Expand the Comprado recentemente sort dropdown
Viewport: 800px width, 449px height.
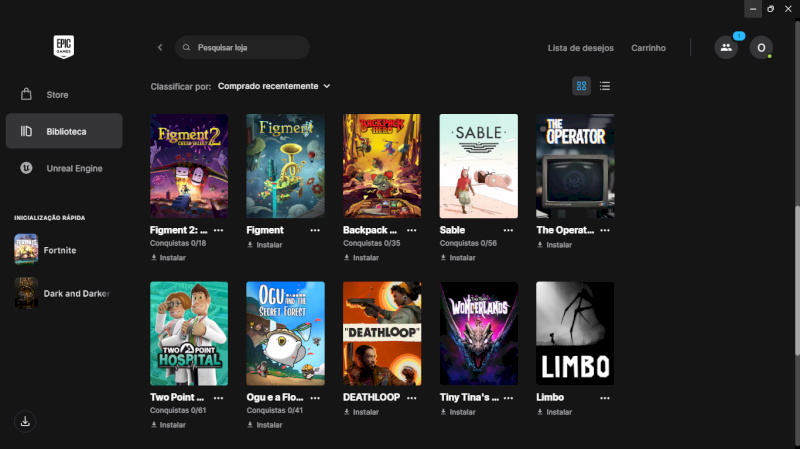pos(274,86)
